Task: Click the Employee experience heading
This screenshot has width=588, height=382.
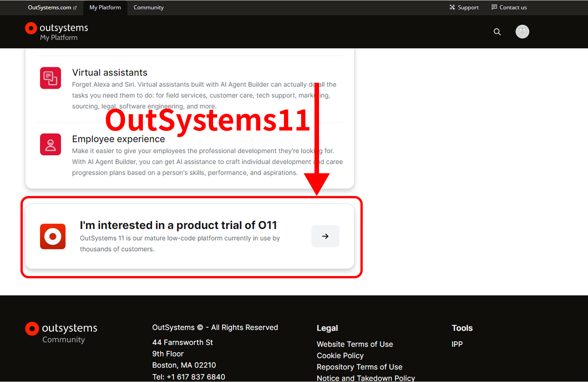Action: (118, 139)
